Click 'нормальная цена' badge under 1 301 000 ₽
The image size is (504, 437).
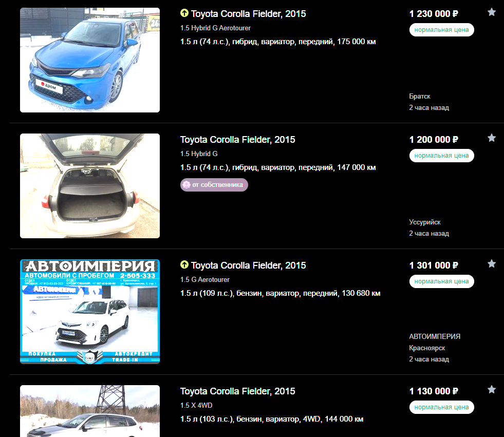point(441,281)
